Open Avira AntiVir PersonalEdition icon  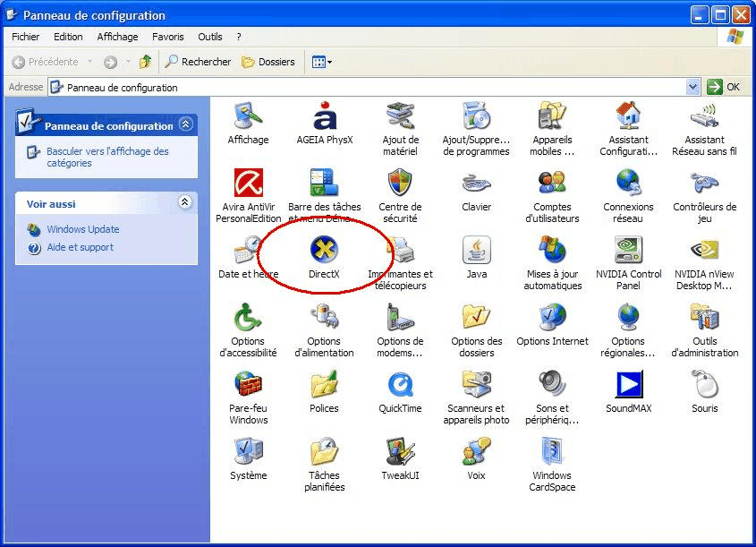(x=249, y=183)
